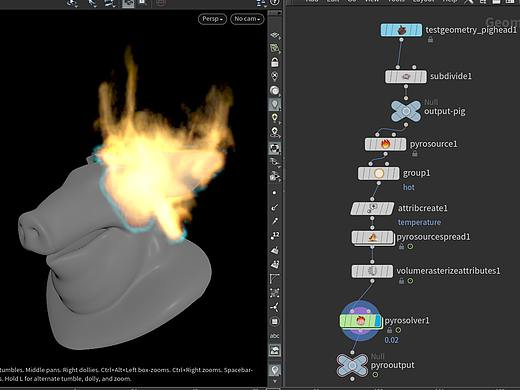Click the green circle badge under pyrosolver1
The image size is (520, 390).
pyautogui.click(x=398, y=330)
